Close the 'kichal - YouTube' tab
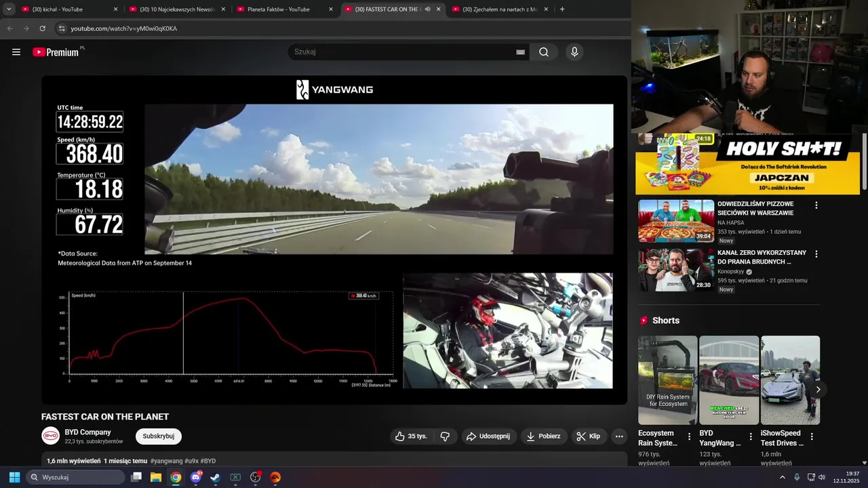 pos(115,9)
